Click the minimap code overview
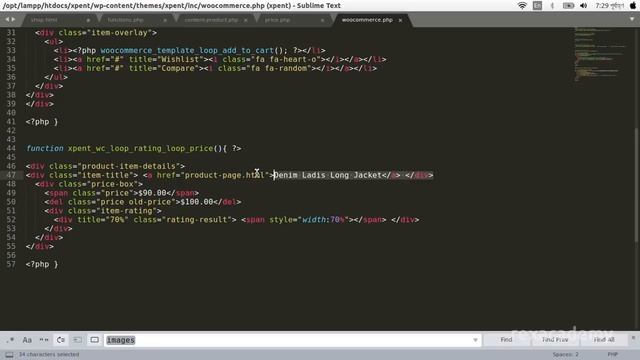Image resolution: width=640 pixels, height=360 pixels. coord(600,53)
